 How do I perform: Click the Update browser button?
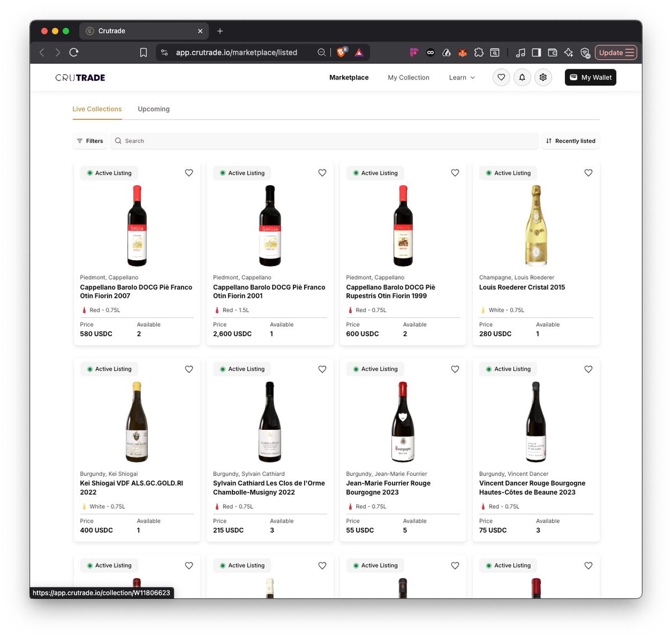pyautogui.click(x=616, y=53)
